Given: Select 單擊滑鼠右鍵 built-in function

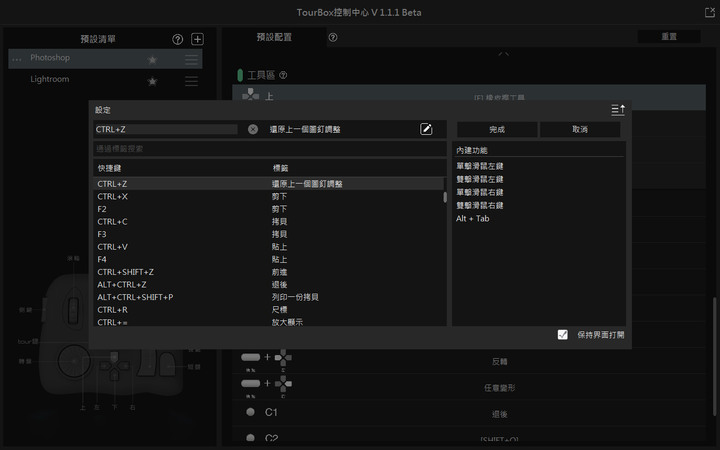Looking at the screenshot, I should tap(479, 192).
